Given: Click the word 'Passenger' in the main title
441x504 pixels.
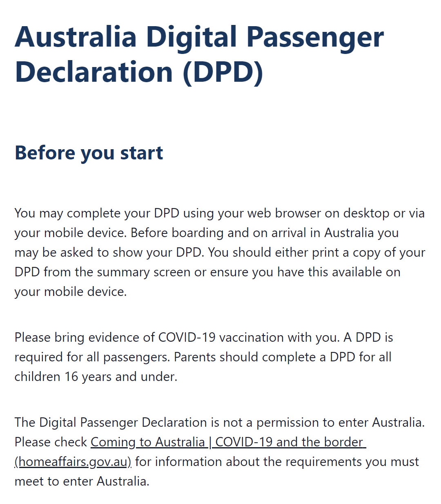Looking at the screenshot, I should tap(315, 37).
